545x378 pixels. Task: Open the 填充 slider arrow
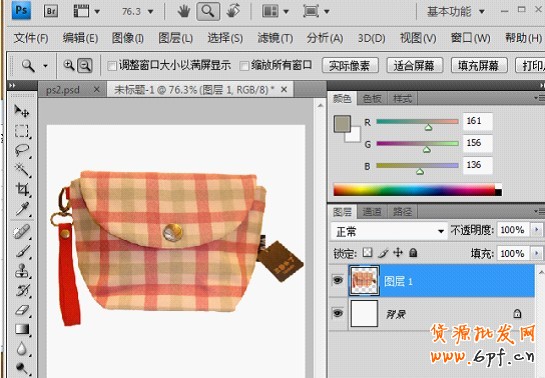537,254
